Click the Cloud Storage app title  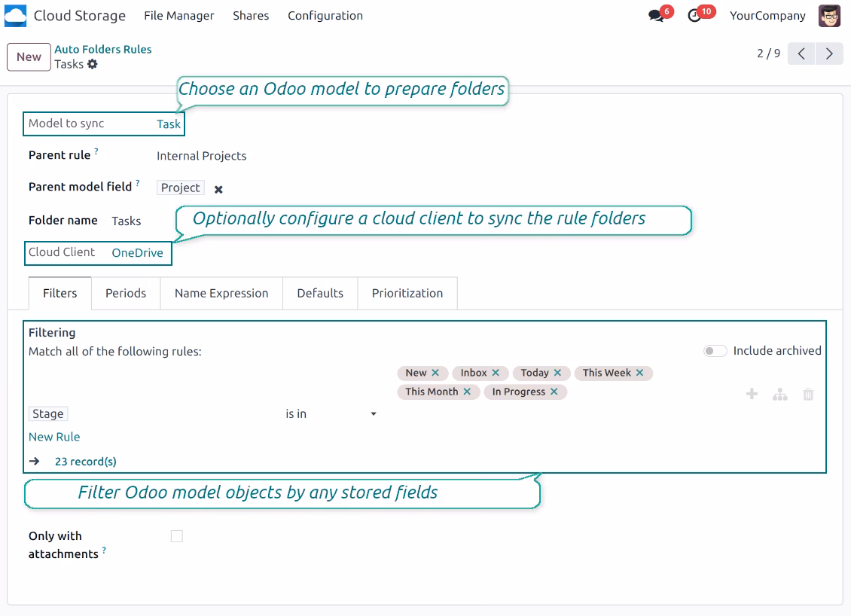click(x=80, y=16)
